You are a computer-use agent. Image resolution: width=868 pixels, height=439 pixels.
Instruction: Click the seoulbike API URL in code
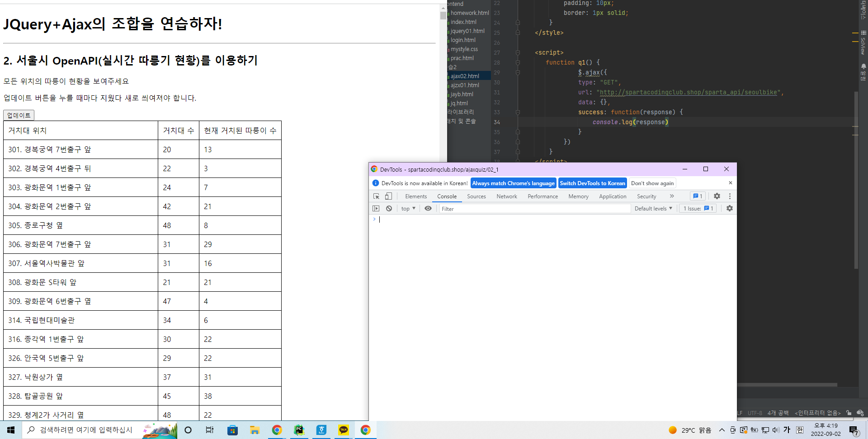pyautogui.click(x=688, y=92)
